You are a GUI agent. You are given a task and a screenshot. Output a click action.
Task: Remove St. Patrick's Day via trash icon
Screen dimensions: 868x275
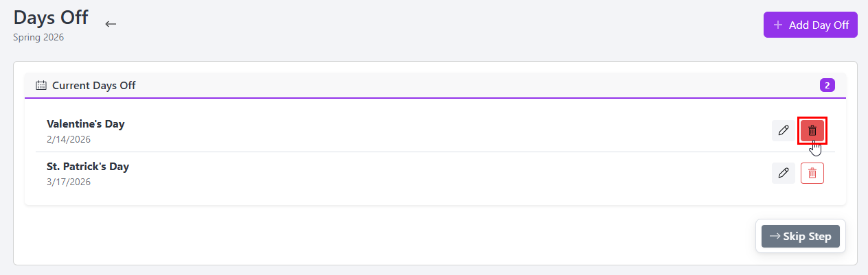coord(812,174)
